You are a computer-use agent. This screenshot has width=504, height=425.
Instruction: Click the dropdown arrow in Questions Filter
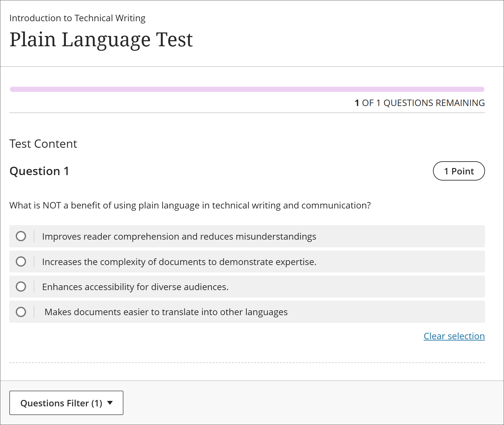(110, 403)
